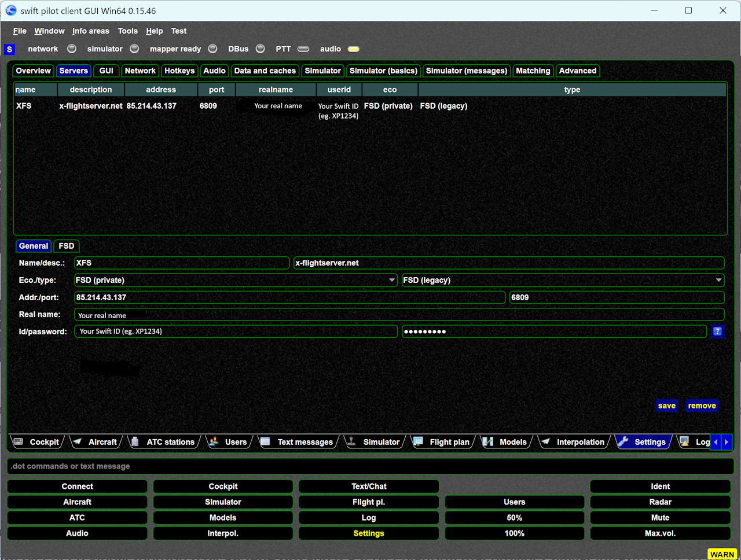Open the ATC stations tab icon

[x=135, y=442]
